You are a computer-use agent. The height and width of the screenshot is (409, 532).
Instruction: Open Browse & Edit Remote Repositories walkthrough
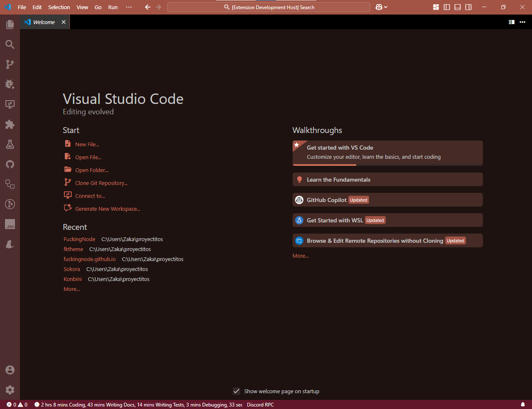point(388,241)
